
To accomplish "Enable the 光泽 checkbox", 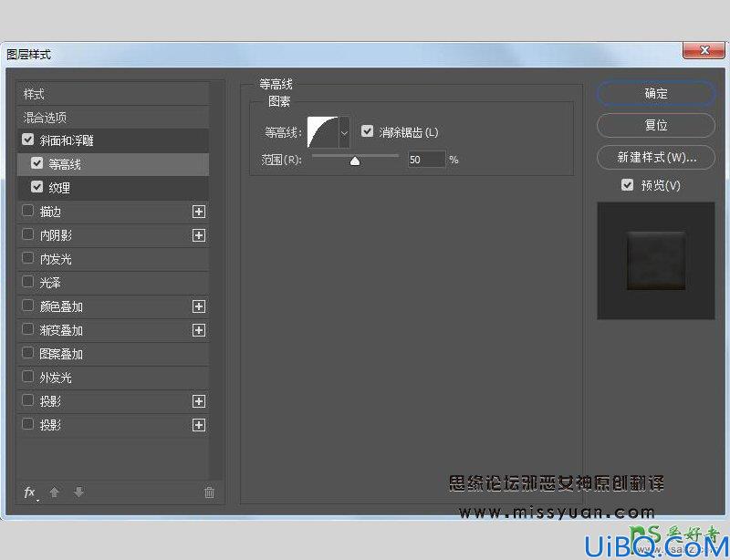I will (28, 282).
